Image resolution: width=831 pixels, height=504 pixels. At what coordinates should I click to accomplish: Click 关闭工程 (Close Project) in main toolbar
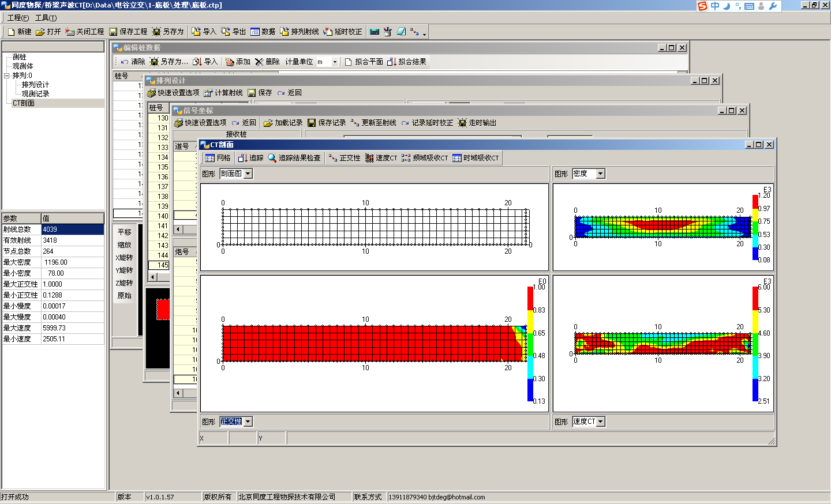[85, 32]
